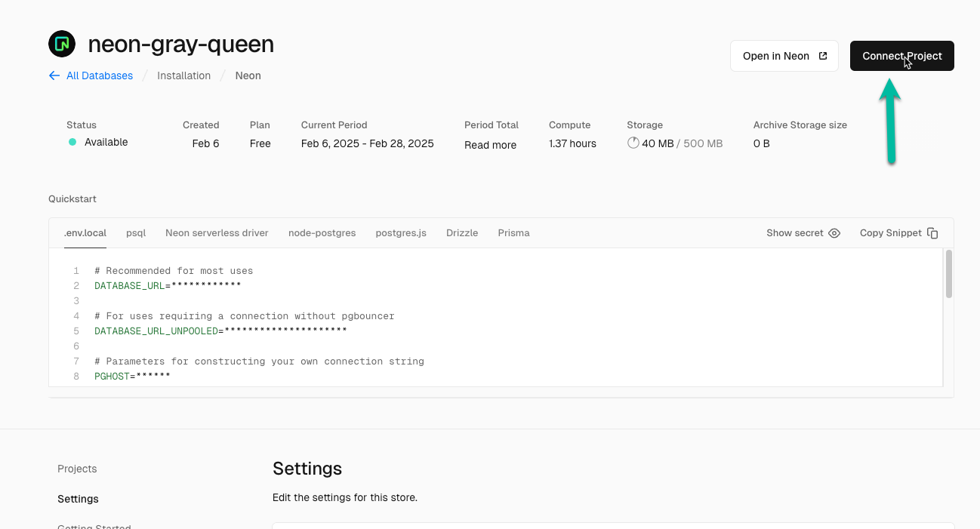Click the back arrow next to All Databases
Viewport: 980px width, 529px height.
(x=54, y=75)
